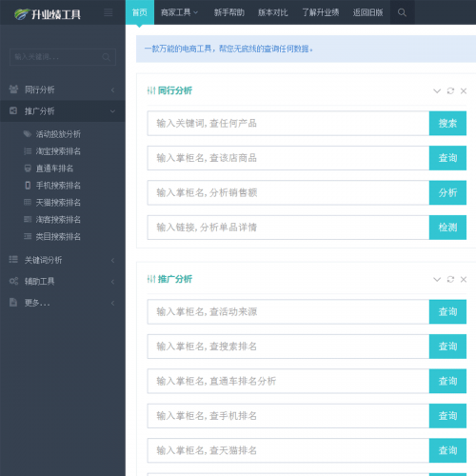
Task: Click the 淘客搜索排名 list icon
Action: tap(28, 219)
